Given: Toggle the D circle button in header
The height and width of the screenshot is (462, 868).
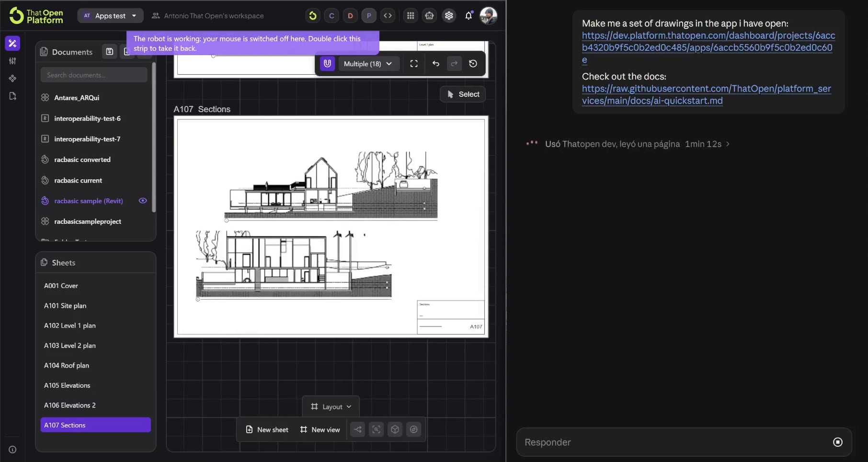Looking at the screenshot, I should pyautogui.click(x=350, y=16).
